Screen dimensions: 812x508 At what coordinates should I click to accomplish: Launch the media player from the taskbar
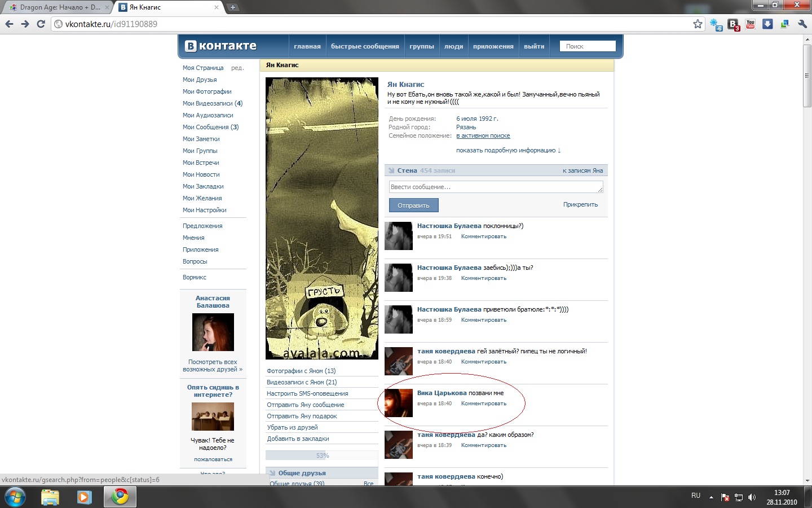pos(84,497)
